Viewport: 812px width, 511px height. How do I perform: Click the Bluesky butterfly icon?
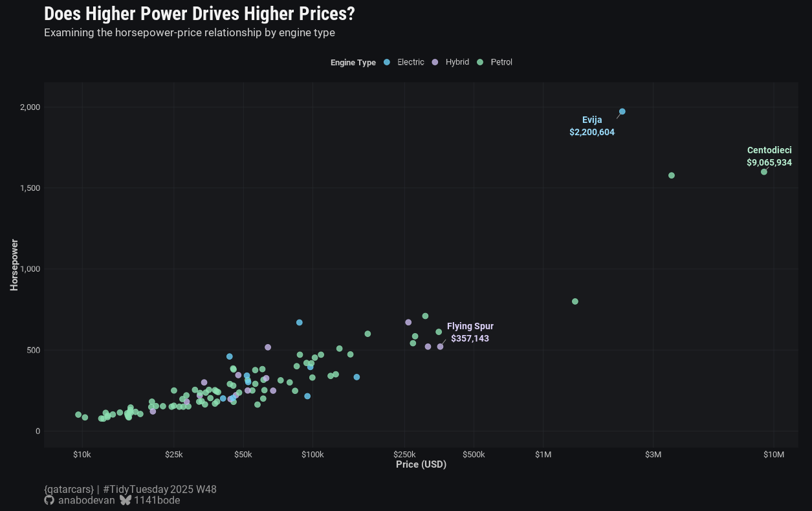[126, 501]
